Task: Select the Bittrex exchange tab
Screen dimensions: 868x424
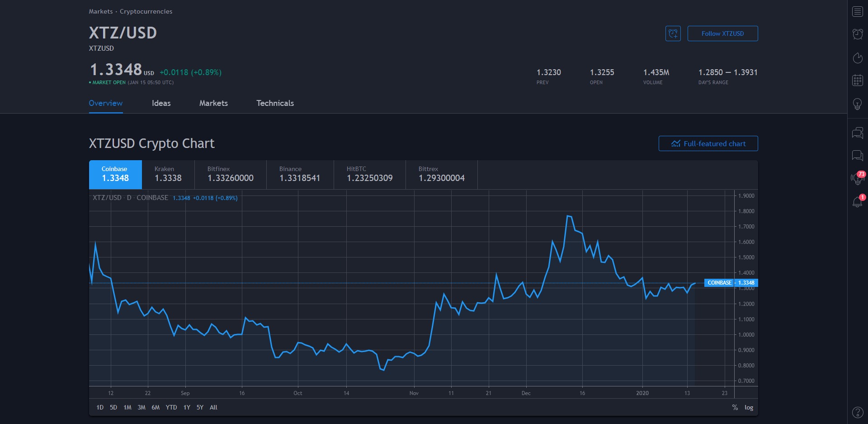Action: coord(442,175)
